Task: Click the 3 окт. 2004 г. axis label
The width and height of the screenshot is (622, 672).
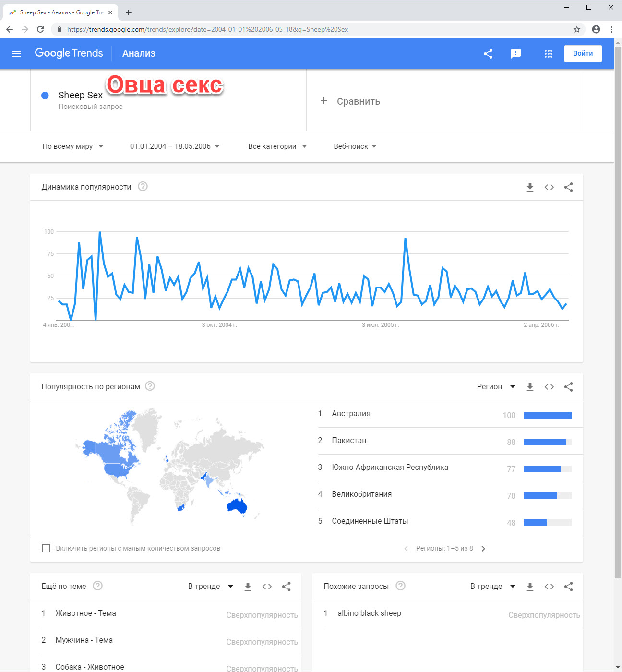Action: (x=219, y=325)
